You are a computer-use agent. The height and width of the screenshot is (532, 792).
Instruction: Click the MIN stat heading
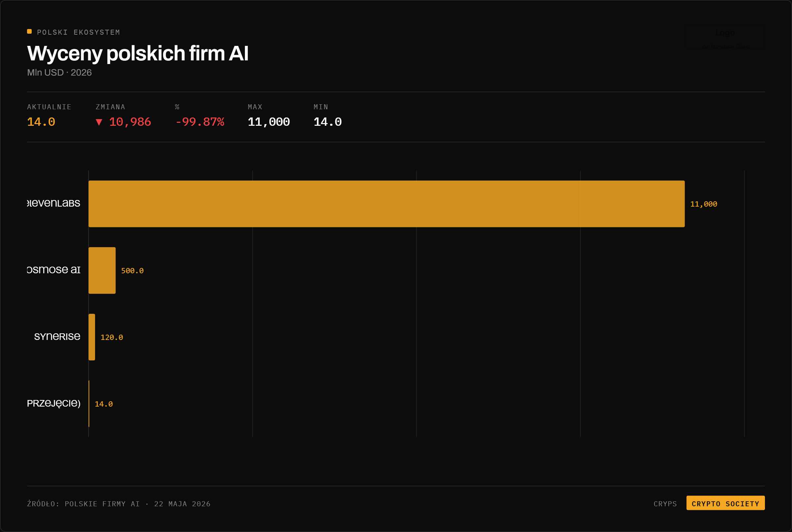click(321, 107)
